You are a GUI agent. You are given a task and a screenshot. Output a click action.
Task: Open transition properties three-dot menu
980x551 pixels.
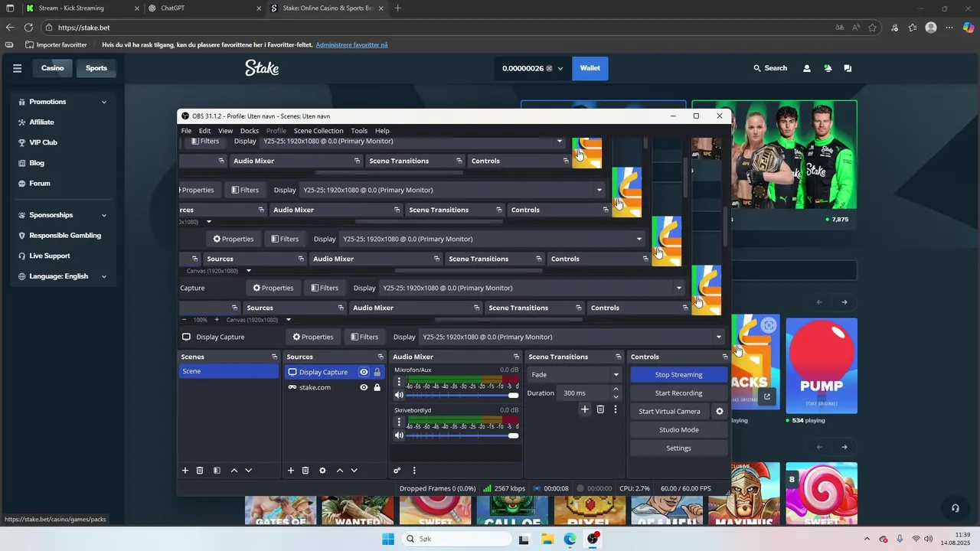tap(615, 409)
